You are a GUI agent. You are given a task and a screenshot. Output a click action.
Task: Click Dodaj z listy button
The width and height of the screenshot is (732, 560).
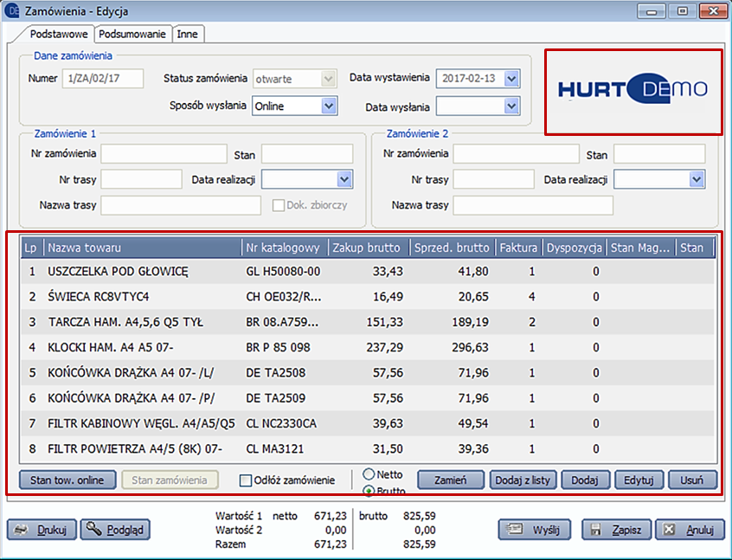click(523, 480)
